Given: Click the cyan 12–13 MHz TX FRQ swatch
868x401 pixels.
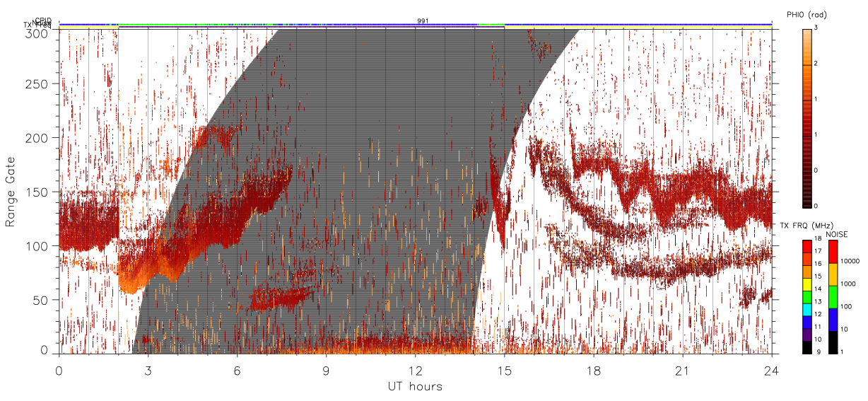Looking at the screenshot, I should tap(807, 309).
